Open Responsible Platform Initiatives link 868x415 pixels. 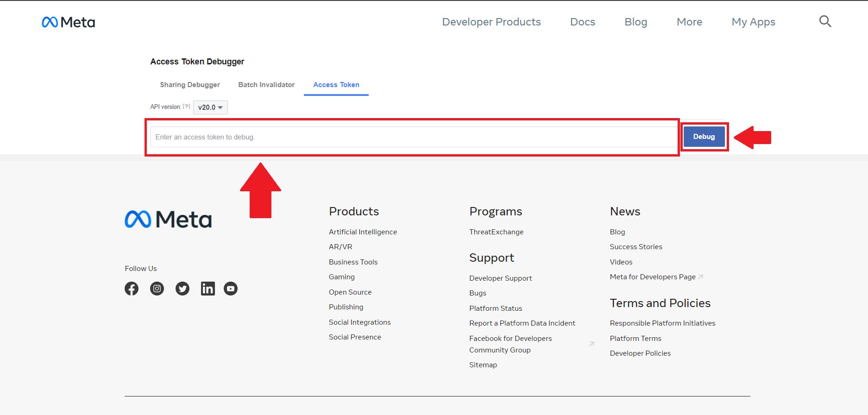coord(662,323)
